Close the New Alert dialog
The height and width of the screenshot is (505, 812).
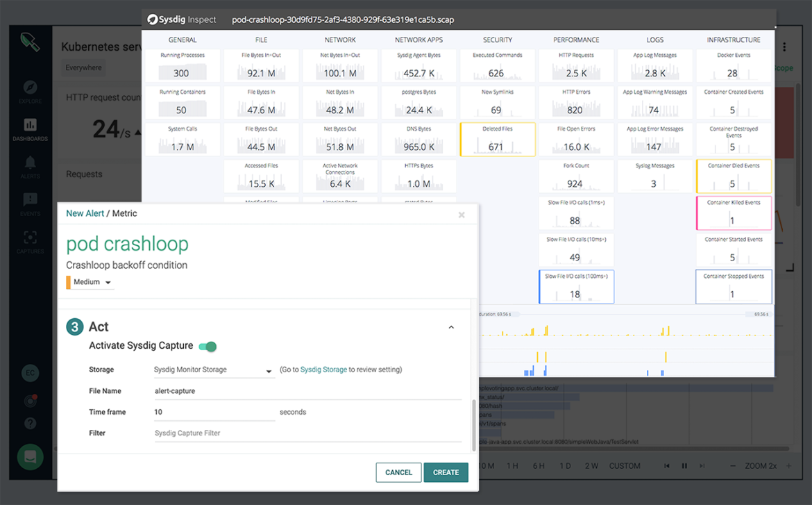(x=462, y=215)
